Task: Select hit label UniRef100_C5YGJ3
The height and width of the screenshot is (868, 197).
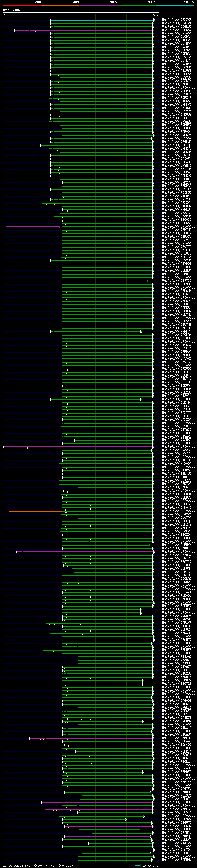Action: 177,426
